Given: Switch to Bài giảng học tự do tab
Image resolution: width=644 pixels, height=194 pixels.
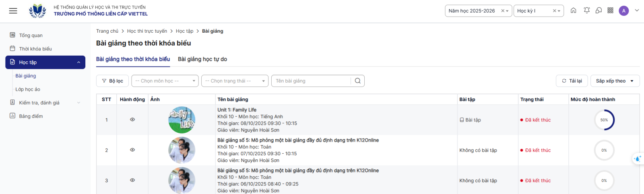Looking at the screenshot, I should click(x=202, y=59).
